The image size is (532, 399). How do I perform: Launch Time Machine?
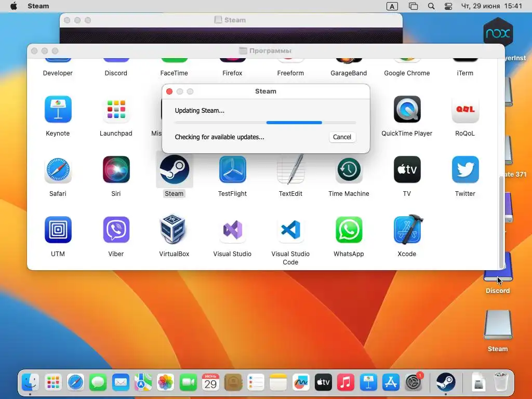(x=349, y=170)
